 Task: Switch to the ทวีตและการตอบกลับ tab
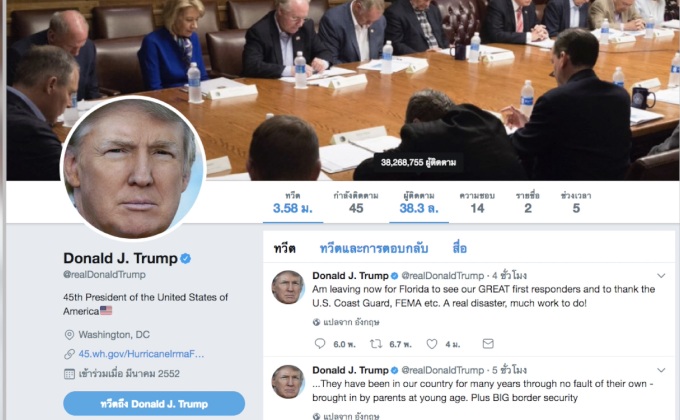374,249
